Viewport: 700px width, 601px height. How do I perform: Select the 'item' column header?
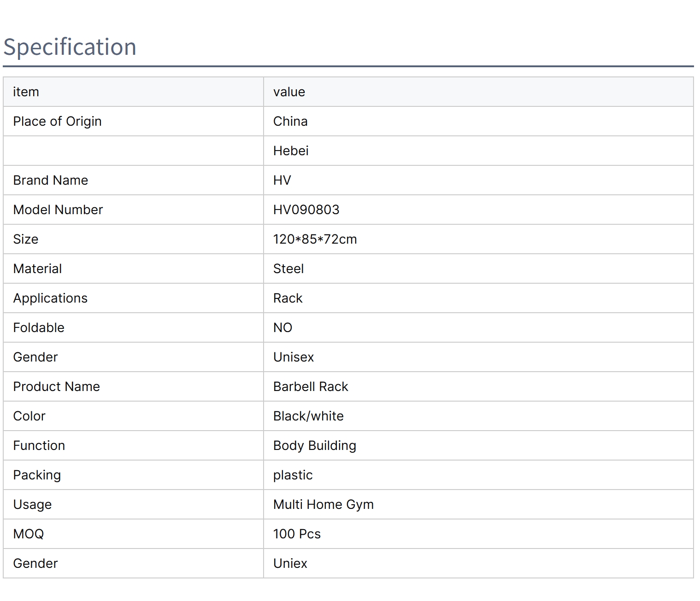(x=26, y=92)
